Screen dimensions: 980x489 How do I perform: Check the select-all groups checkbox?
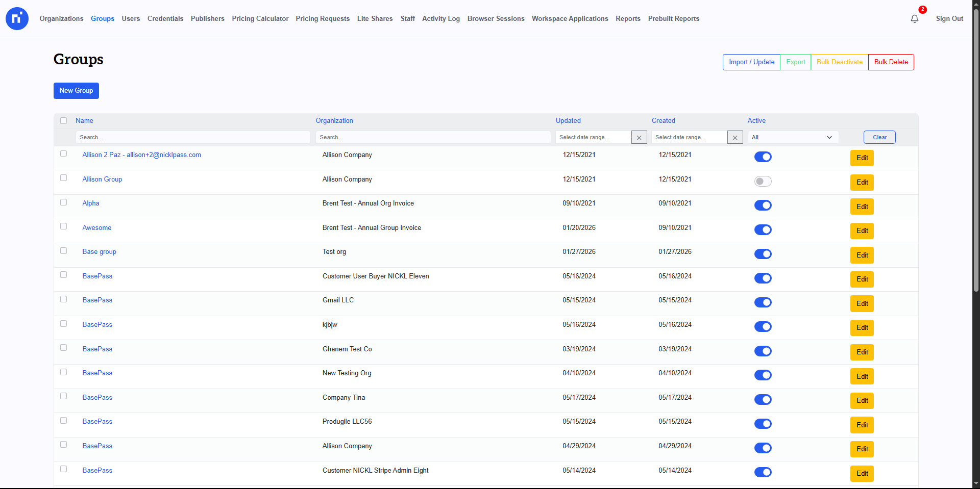[64, 121]
